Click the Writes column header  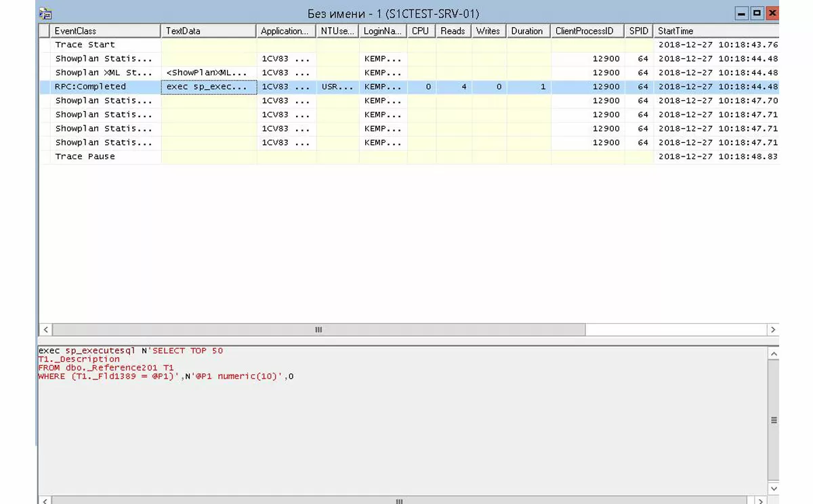pos(488,30)
